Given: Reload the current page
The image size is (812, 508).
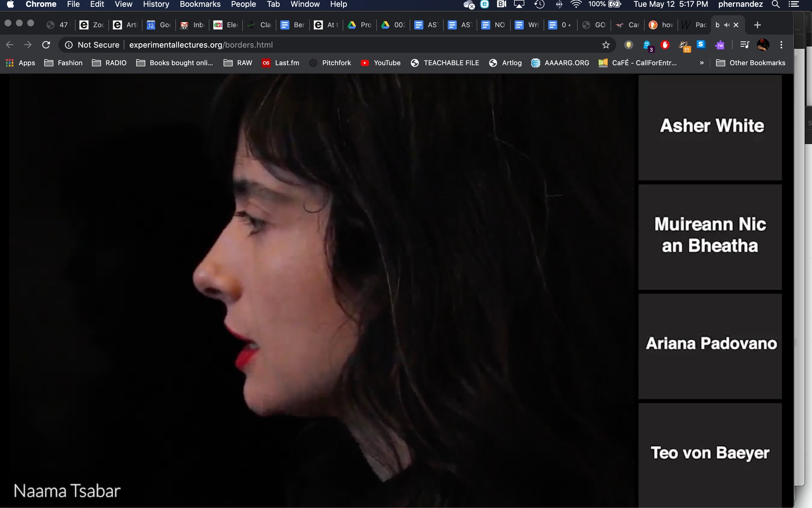Looking at the screenshot, I should [46, 45].
